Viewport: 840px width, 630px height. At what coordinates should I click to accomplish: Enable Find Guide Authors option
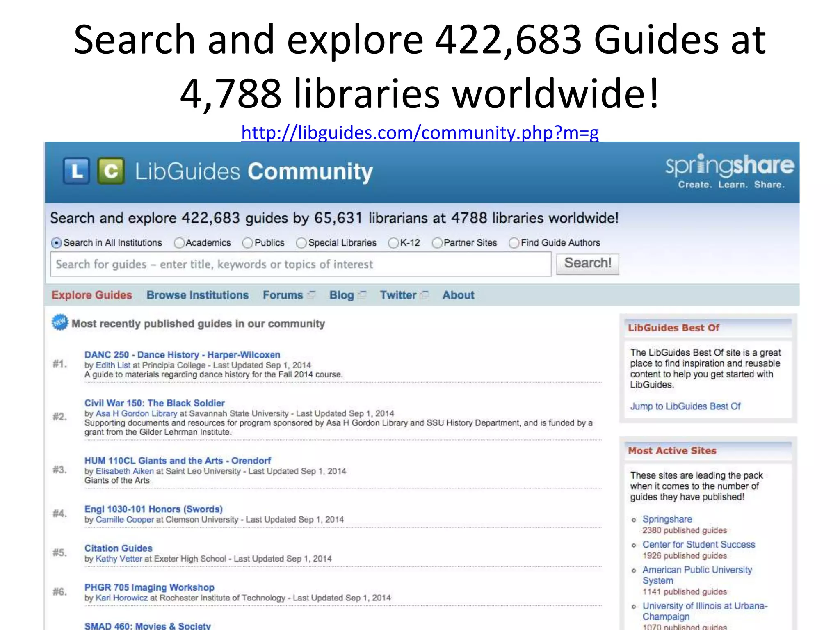(514, 243)
